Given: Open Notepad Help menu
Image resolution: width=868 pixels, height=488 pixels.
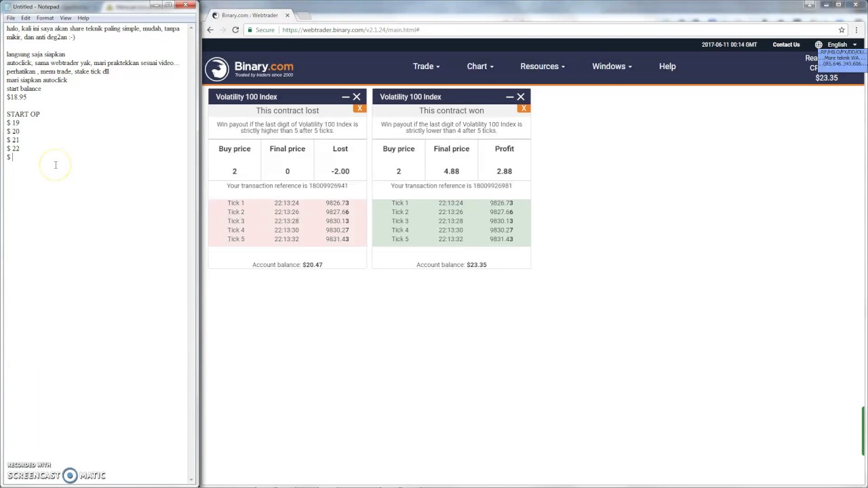Looking at the screenshot, I should point(83,18).
